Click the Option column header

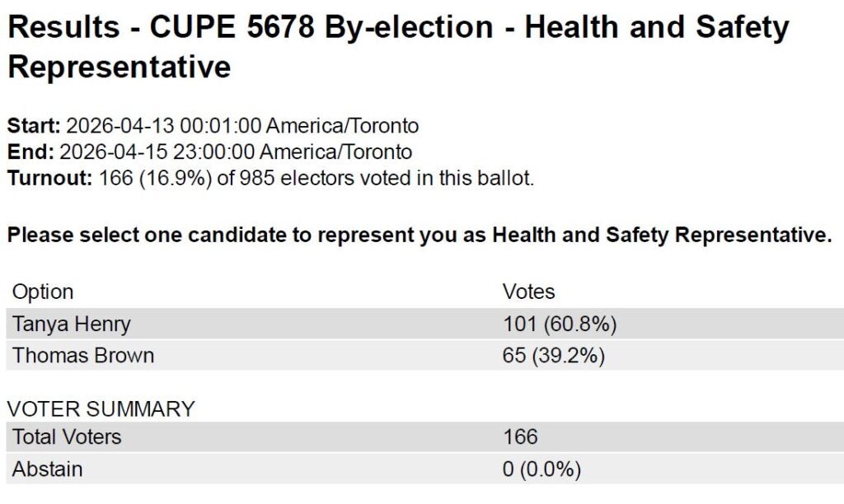click(43, 292)
